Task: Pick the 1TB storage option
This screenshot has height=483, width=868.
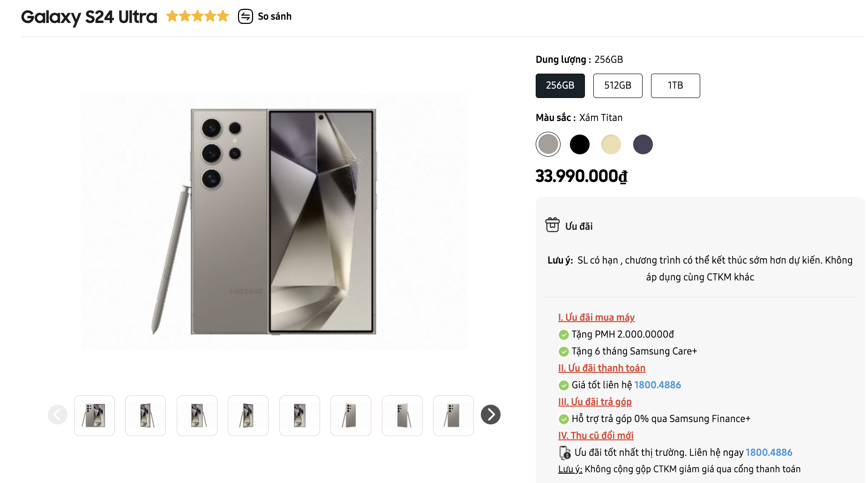Action: [x=675, y=86]
